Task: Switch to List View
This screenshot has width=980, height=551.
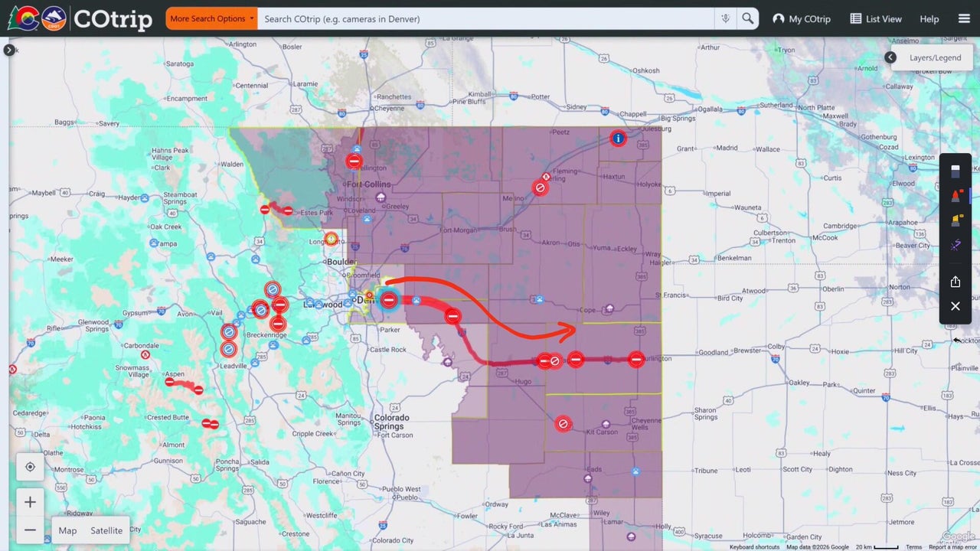Action: [876, 18]
